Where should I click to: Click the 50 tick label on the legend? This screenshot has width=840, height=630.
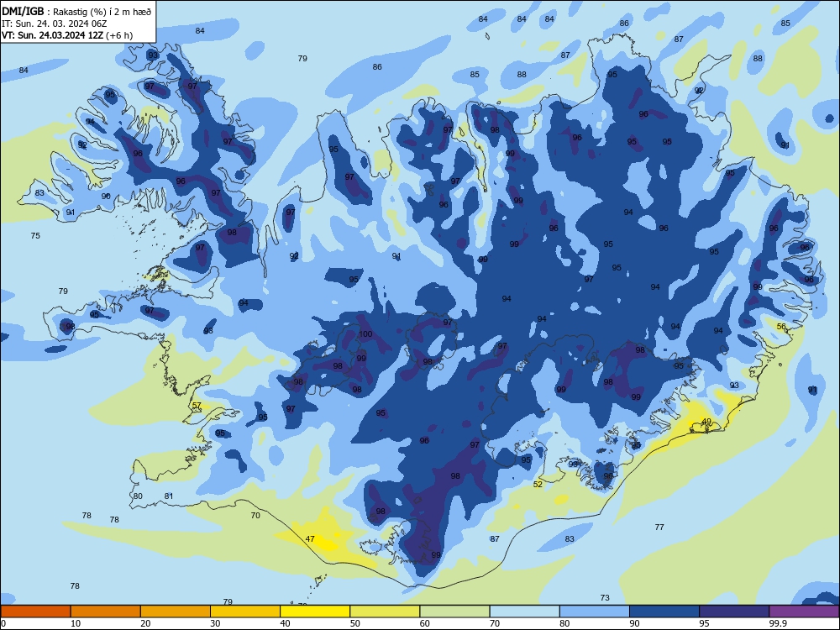point(355,623)
